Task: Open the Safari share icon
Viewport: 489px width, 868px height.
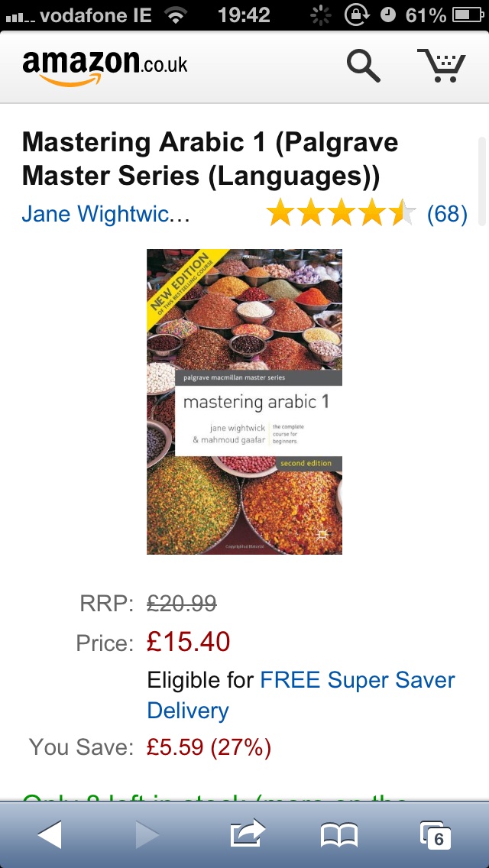Action: tap(247, 833)
